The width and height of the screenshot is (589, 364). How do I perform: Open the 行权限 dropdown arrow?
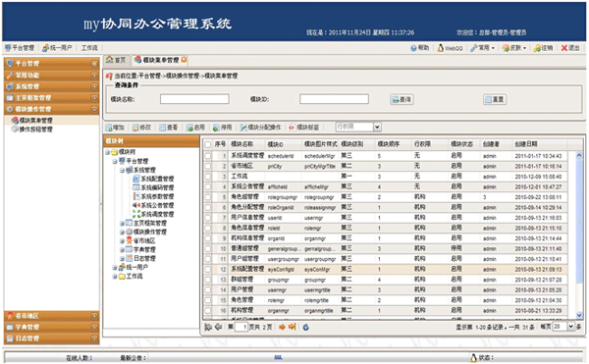pyautogui.click(x=377, y=128)
